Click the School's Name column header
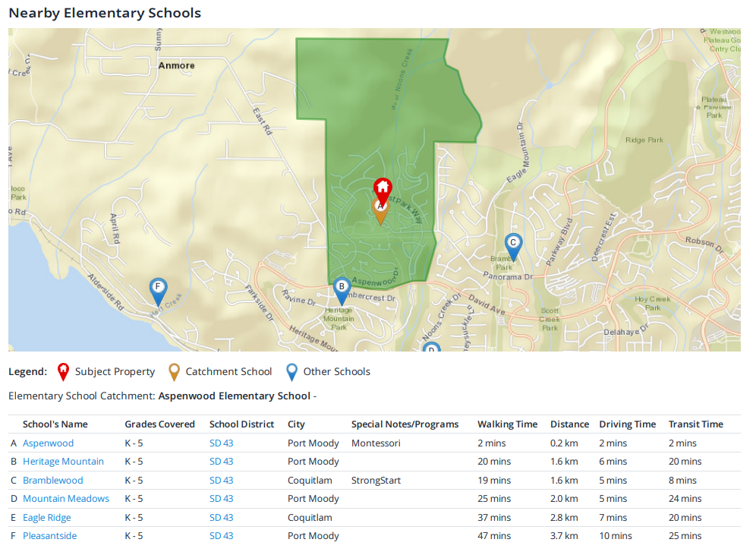 click(55, 424)
